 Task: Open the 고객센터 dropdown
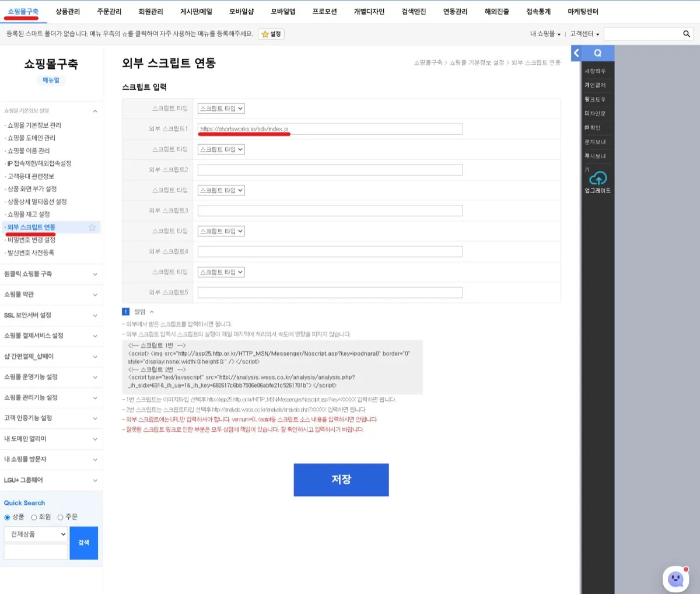pos(584,34)
